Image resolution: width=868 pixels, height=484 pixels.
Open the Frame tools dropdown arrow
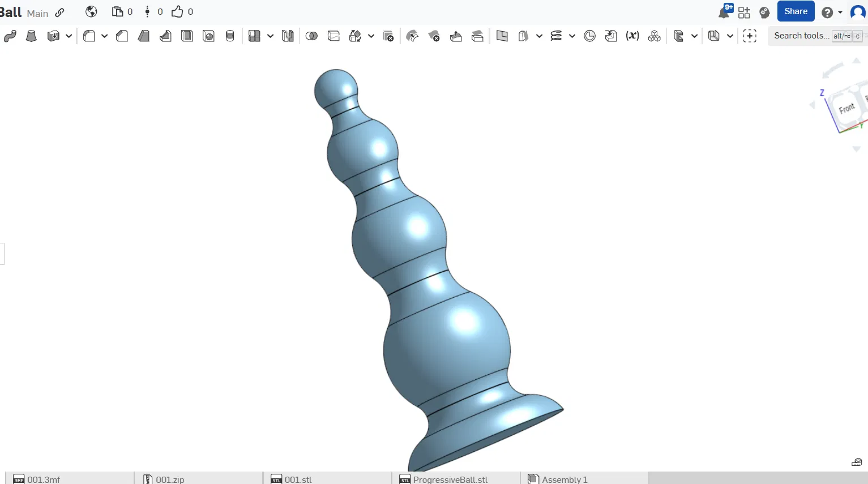pos(730,36)
